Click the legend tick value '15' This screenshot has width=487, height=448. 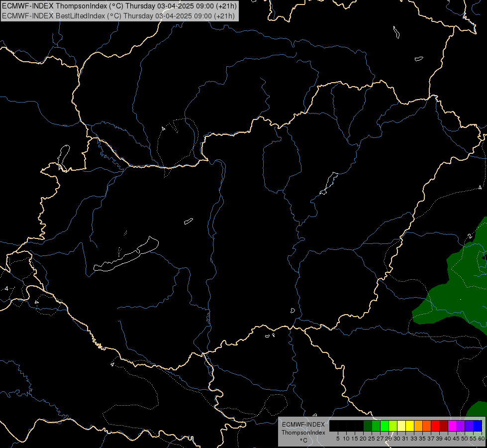355,439
